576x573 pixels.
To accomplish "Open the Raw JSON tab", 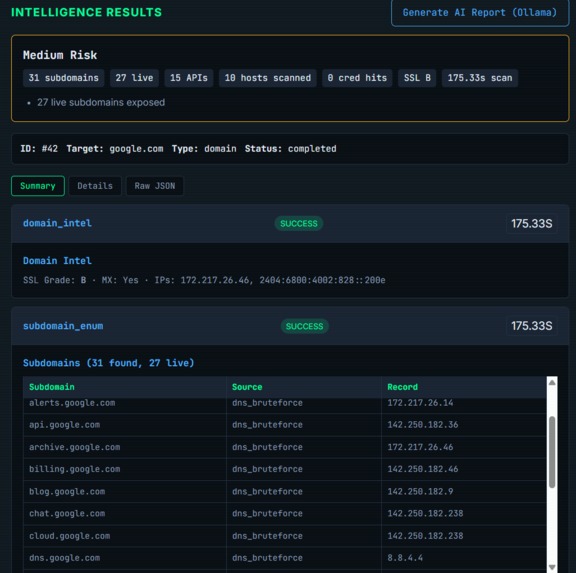I will point(155,186).
